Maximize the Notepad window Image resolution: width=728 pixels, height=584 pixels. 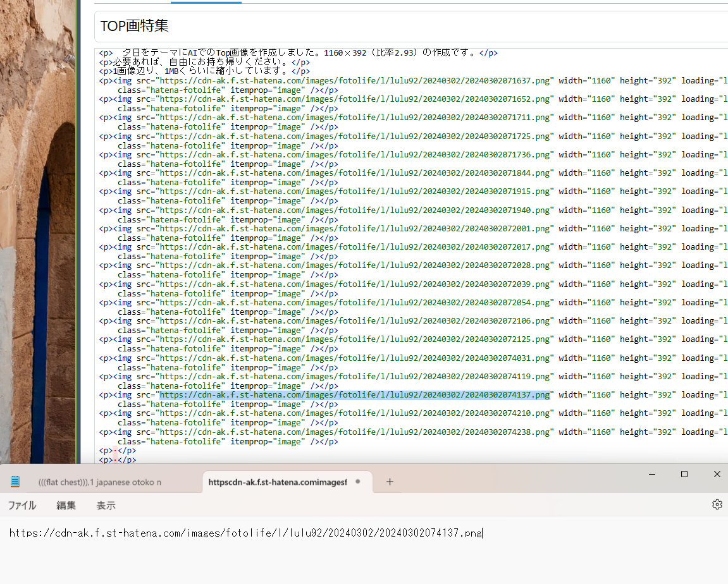(684, 474)
